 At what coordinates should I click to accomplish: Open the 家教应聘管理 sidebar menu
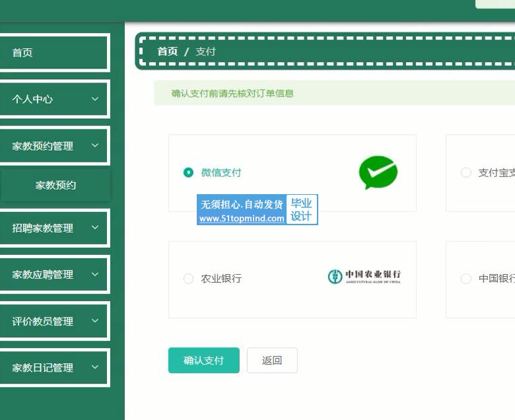click(x=54, y=274)
